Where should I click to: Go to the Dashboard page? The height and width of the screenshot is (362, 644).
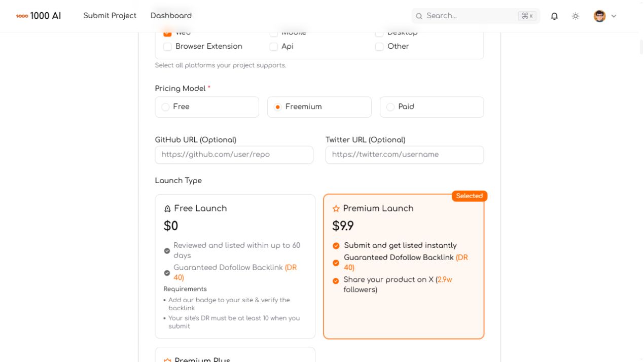[x=171, y=16]
